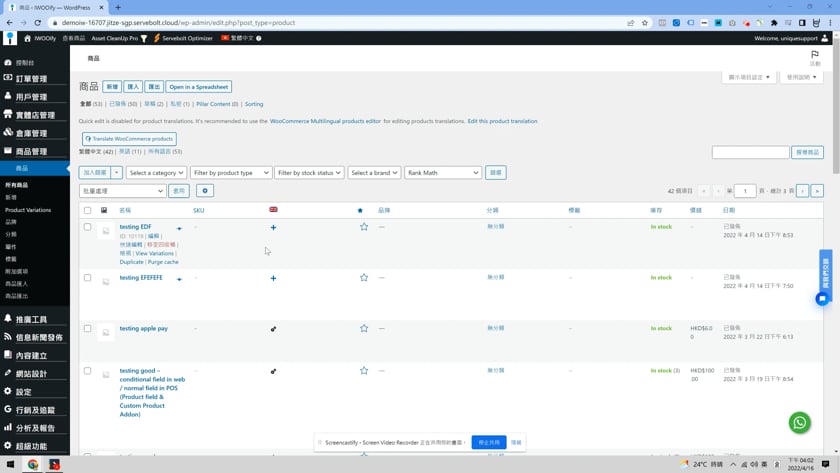The image size is (840, 473).
Task: Open the Select a brand dropdown
Action: click(374, 172)
